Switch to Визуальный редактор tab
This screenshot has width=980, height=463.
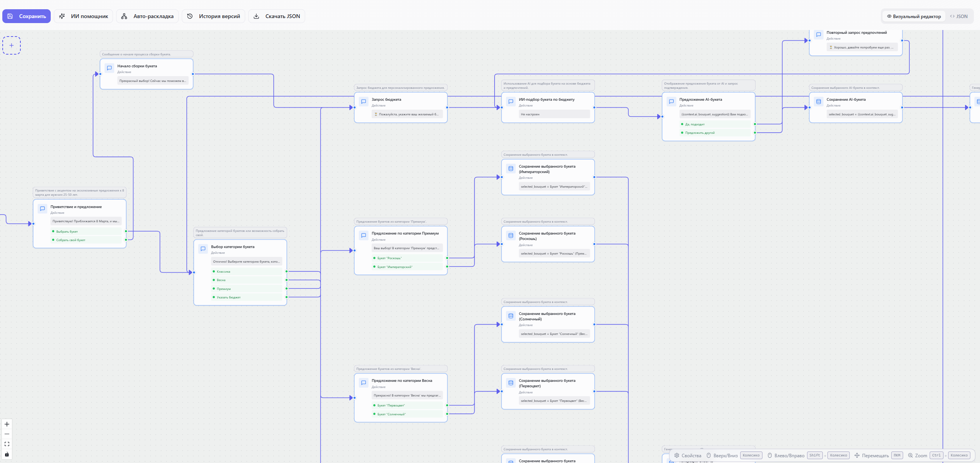point(914,17)
